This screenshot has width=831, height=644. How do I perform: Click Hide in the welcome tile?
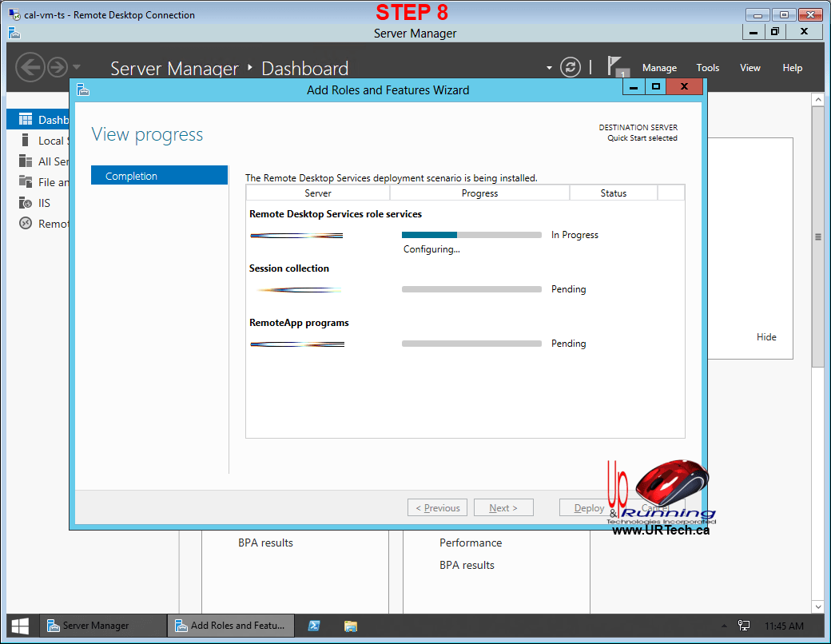click(x=765, y=337)
